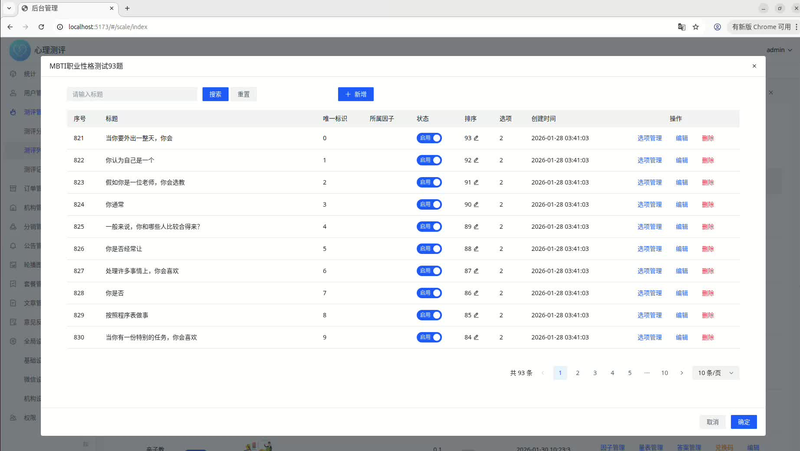Click the browser address bar URL
This screenshot has height=451, width=800.
click(108, 27)
